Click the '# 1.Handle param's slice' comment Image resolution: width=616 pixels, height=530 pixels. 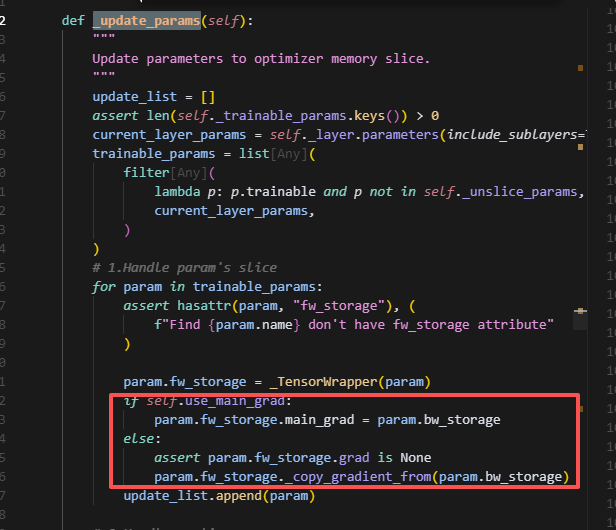[184, 267]
